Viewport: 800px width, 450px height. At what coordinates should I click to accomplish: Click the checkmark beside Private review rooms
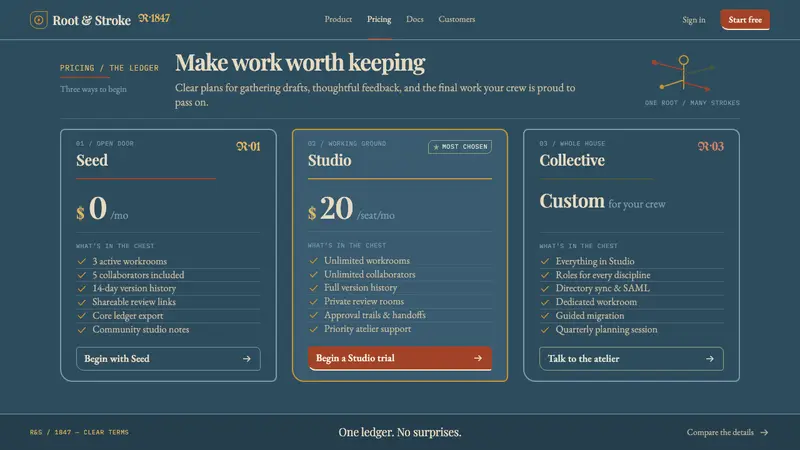point(313,302)
